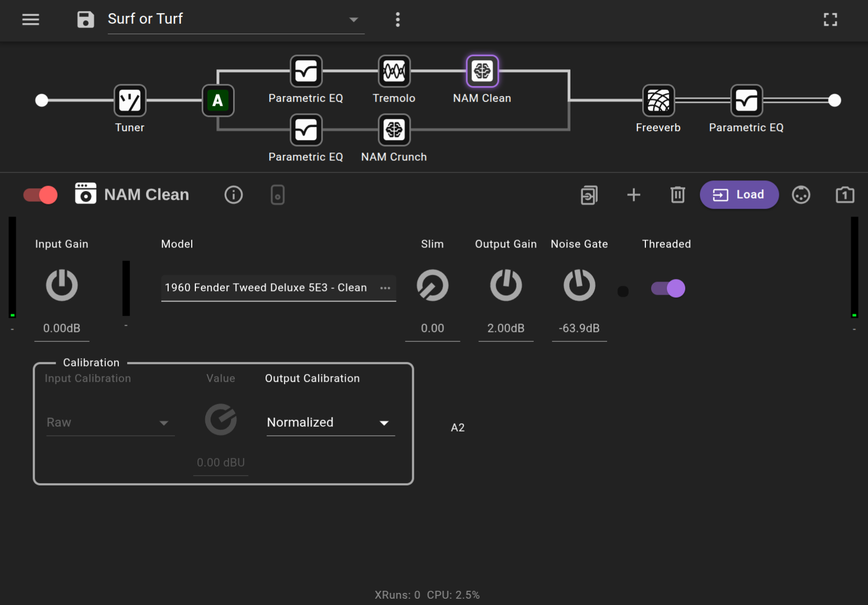868x605 pixels.
Task: Edit the 0.00 dBU calibration value
Action: 221,463
